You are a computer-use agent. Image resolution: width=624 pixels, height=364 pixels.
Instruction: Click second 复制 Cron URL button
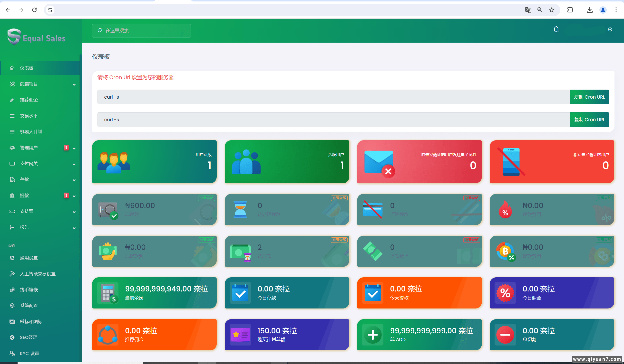click(x=589, y=120)
